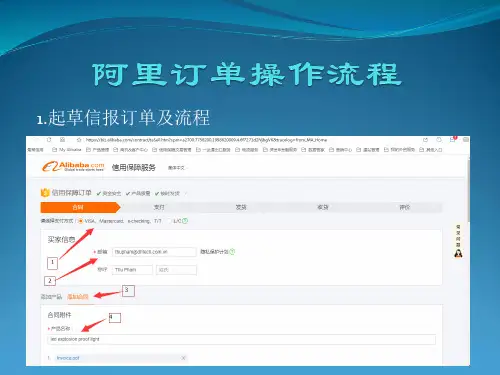
Task: Switch to the 添加产品 tab
Action: tap(51, 296)
